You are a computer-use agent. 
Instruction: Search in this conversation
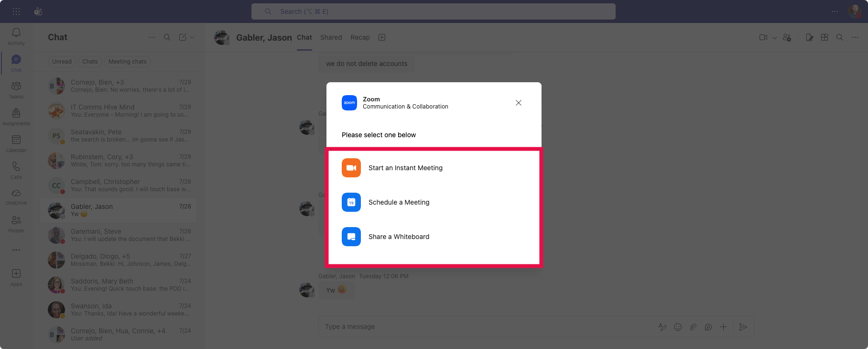click(x=840, y=37)
